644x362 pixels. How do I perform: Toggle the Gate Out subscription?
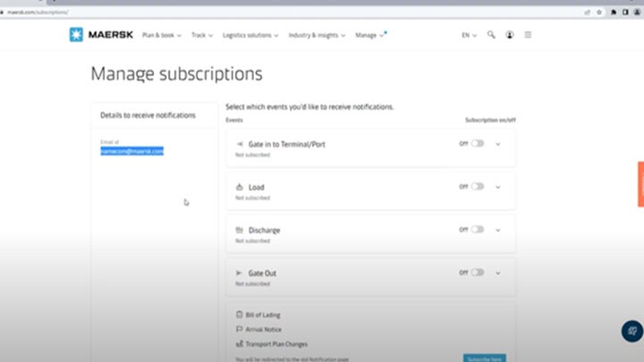[x=478, y=273]
